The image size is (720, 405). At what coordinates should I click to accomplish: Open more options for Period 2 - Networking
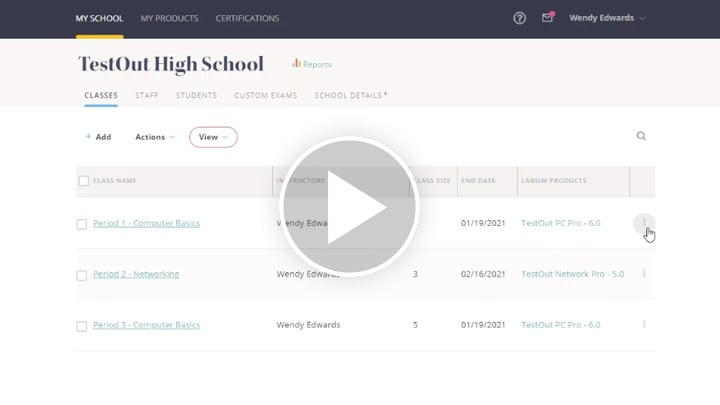(644, 274)
